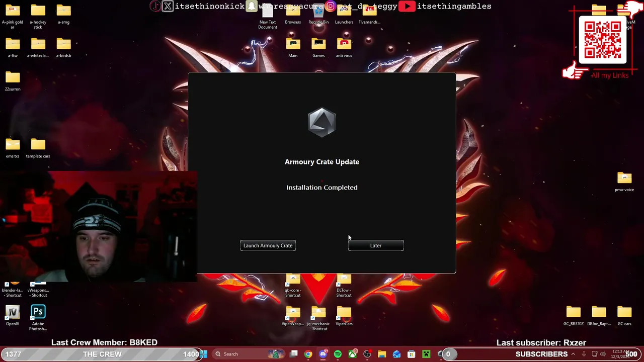Viewport: 644px width, 362px height.
Task: Select the 22surron folder
Action: coord(13,81)
